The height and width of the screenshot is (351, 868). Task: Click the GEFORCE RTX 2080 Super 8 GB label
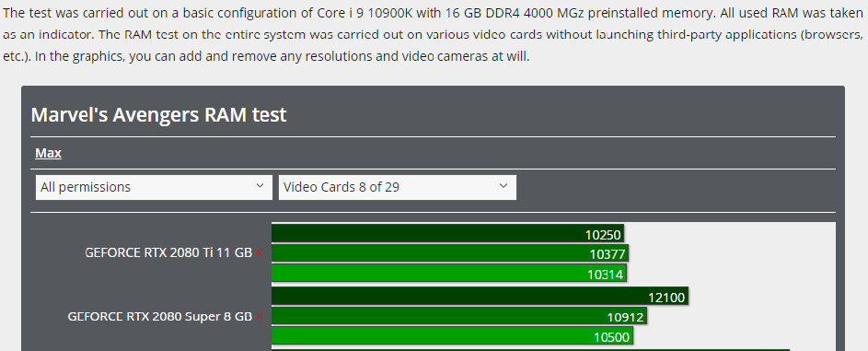click(160, 316)
